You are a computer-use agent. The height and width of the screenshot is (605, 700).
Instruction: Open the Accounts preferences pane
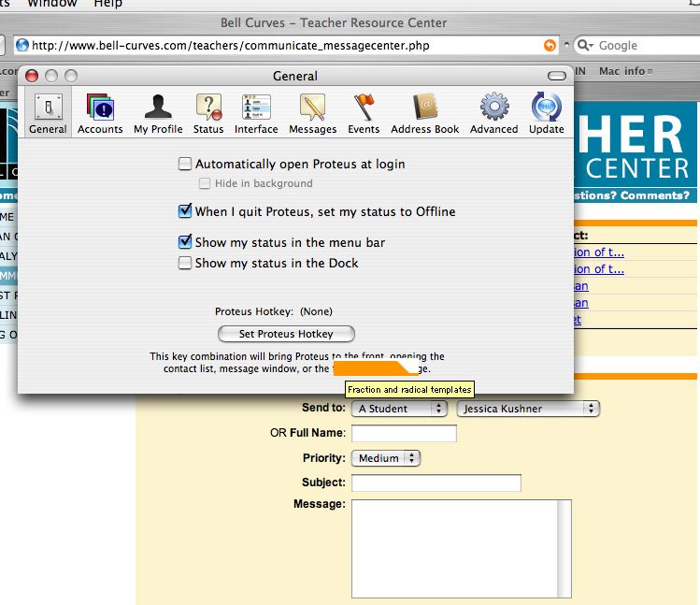100,113
